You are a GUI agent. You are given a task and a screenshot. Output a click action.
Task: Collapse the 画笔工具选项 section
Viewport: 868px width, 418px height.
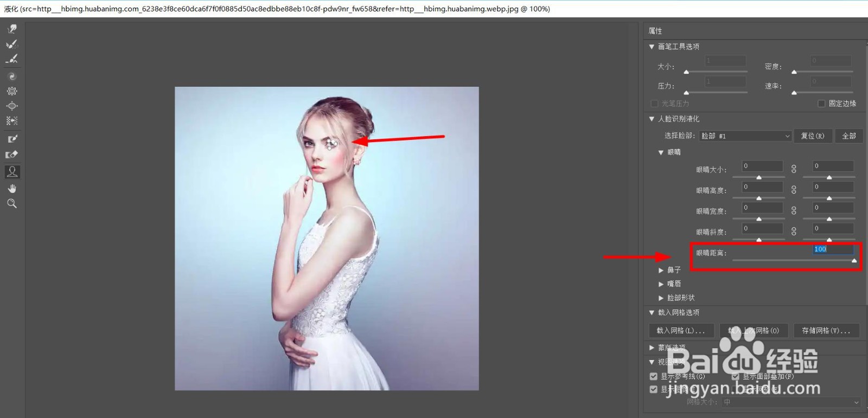652,47
